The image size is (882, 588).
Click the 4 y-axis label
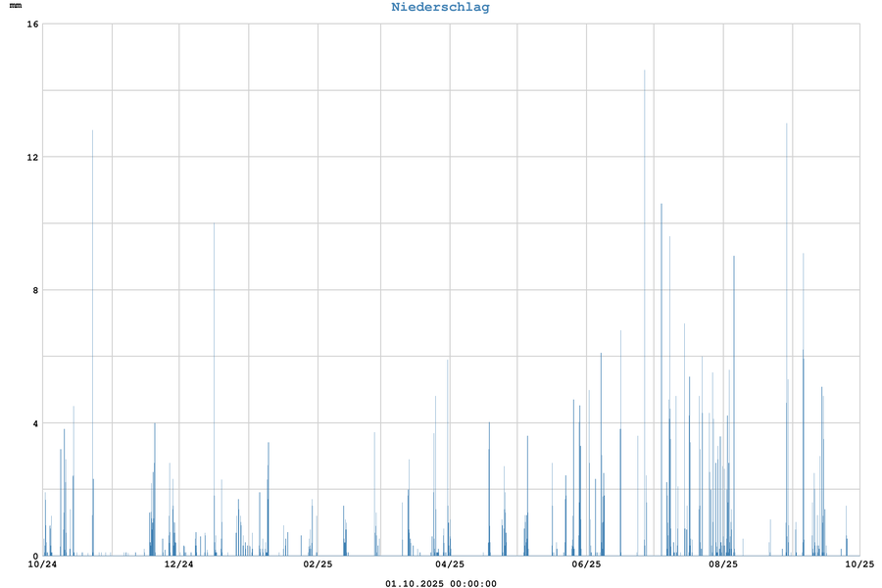click(x=34, y=423)
